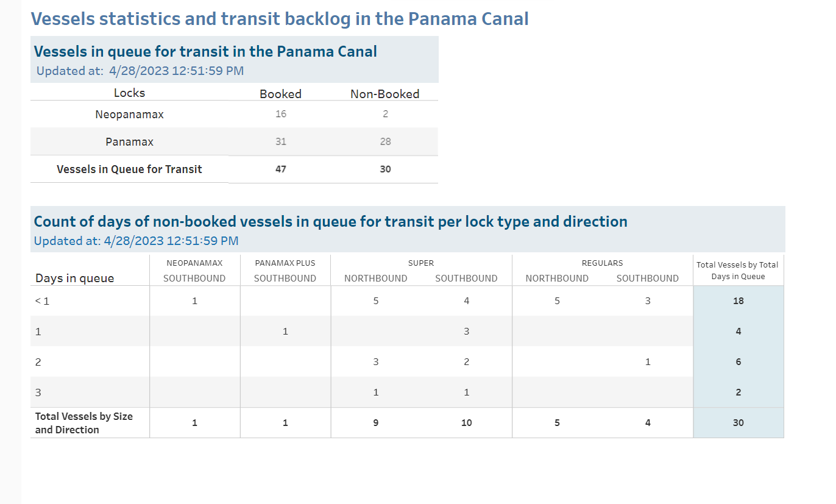Click total non-booked vessels value 30 in first table

tap(385, 169)
